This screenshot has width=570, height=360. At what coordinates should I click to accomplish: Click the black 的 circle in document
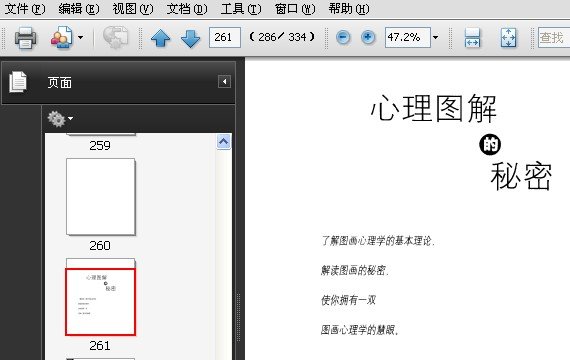point(490,144)
